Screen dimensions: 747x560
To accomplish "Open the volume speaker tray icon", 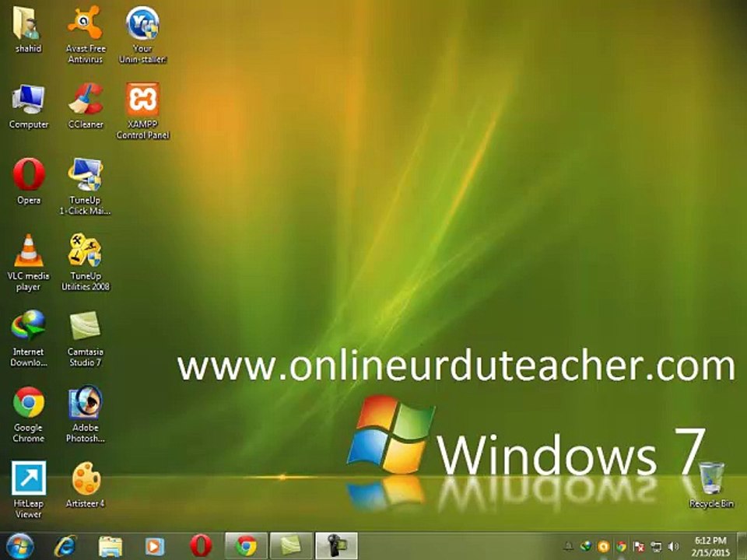I will pos(673,546).
